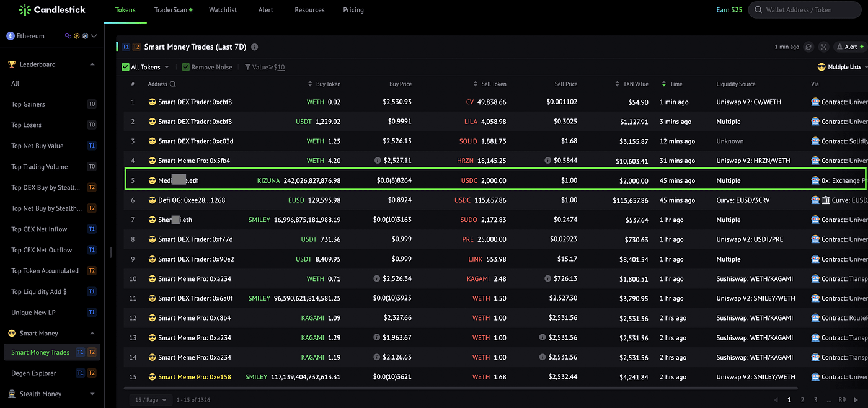Image resolution: width=868 pixels, height=408 pixels.
Task: Toggle the Value≥$10 filter
Action: [265, 67]
